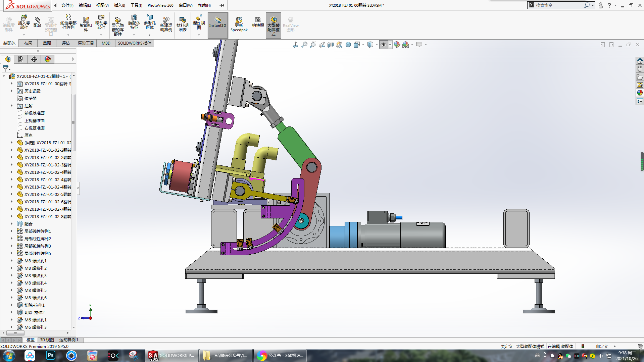Expand 局部线性阵列1 node

(11, 231)
